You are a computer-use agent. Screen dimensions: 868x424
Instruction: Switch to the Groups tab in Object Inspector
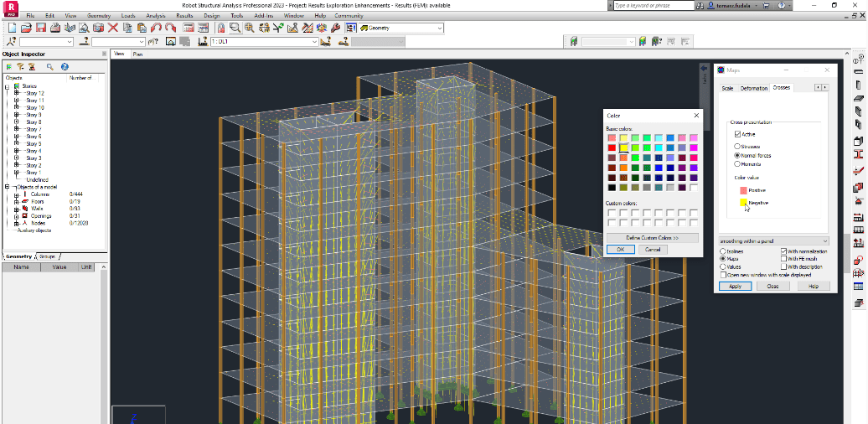click(x=47, y=257)
